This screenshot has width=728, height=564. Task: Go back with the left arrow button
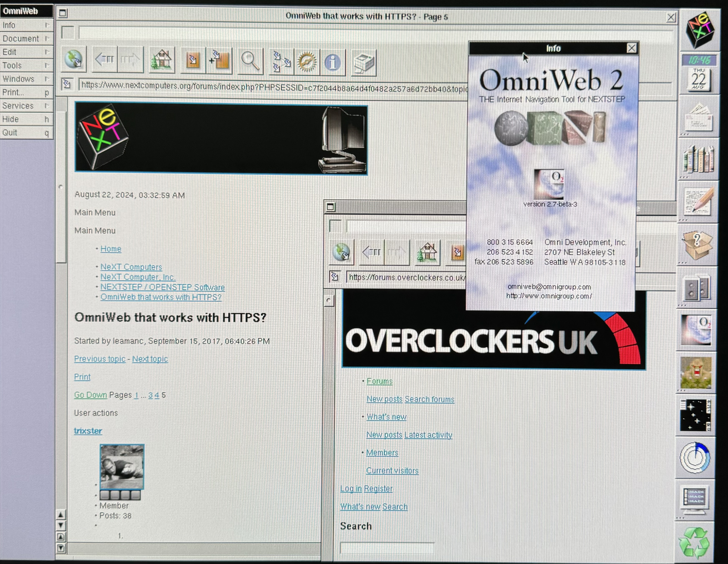pyautogui.click(x=104, y=60)
